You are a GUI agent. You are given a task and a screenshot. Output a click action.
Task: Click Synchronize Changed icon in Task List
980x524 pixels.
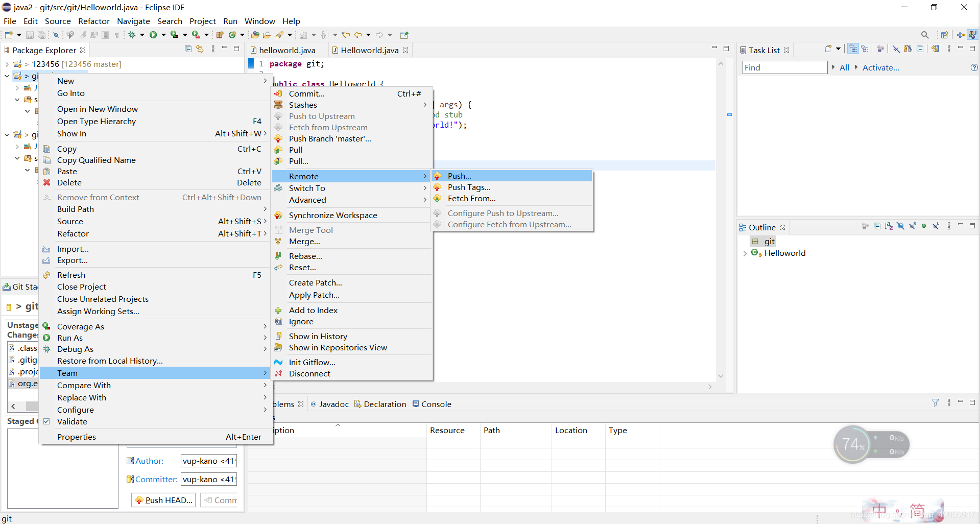(x=935, y=49)
